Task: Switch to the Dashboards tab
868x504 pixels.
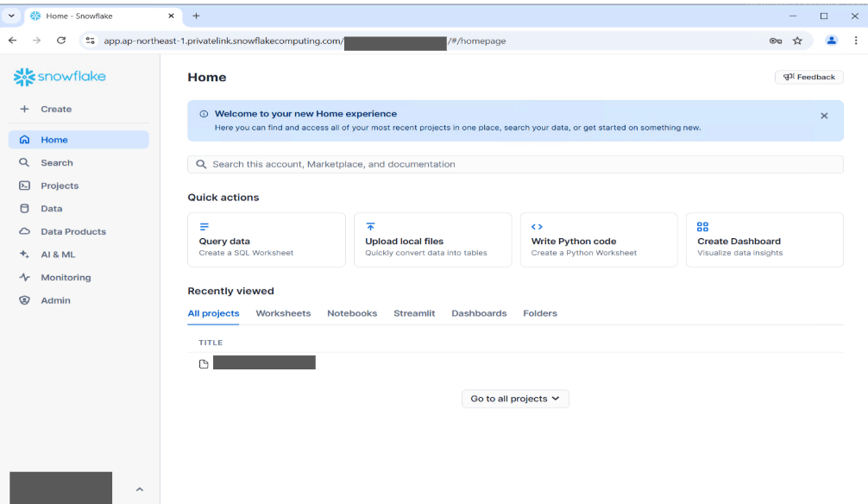Action: coord(479,313)
